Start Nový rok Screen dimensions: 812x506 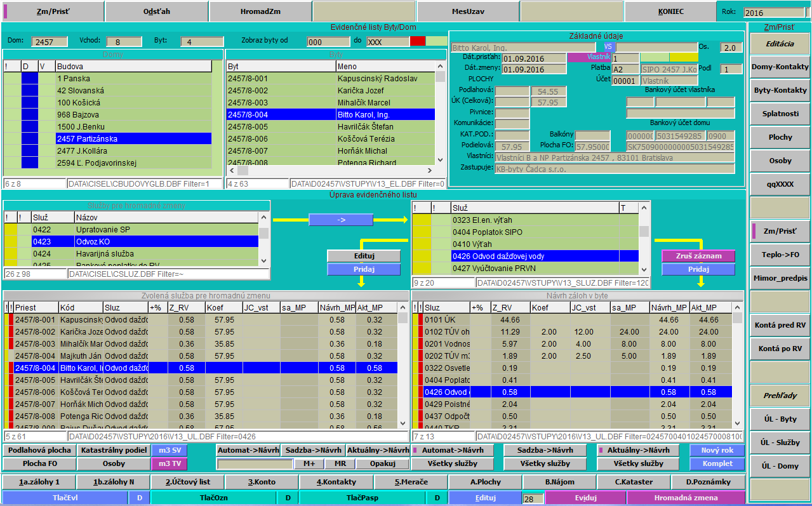[x=717, y=450]
